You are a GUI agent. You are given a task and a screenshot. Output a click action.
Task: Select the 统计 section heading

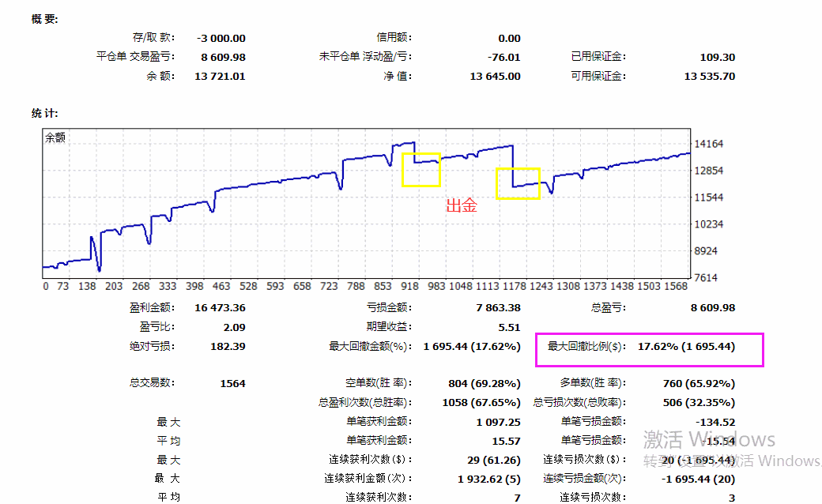tap(44, 114)
